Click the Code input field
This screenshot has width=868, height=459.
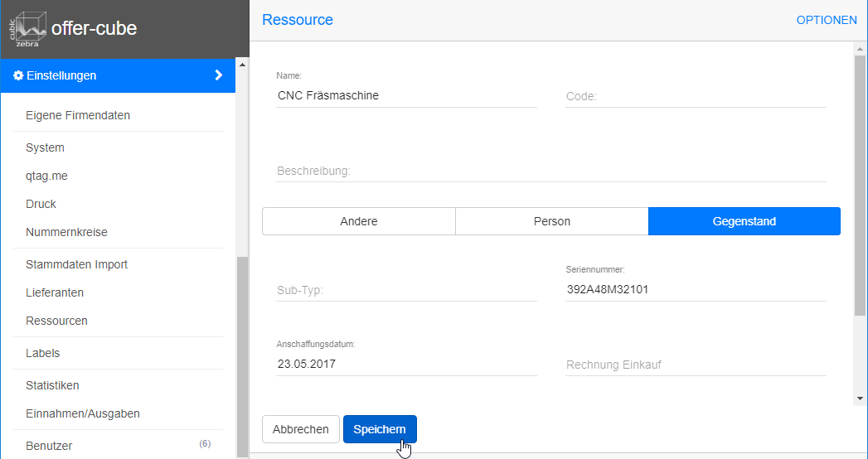695,96
